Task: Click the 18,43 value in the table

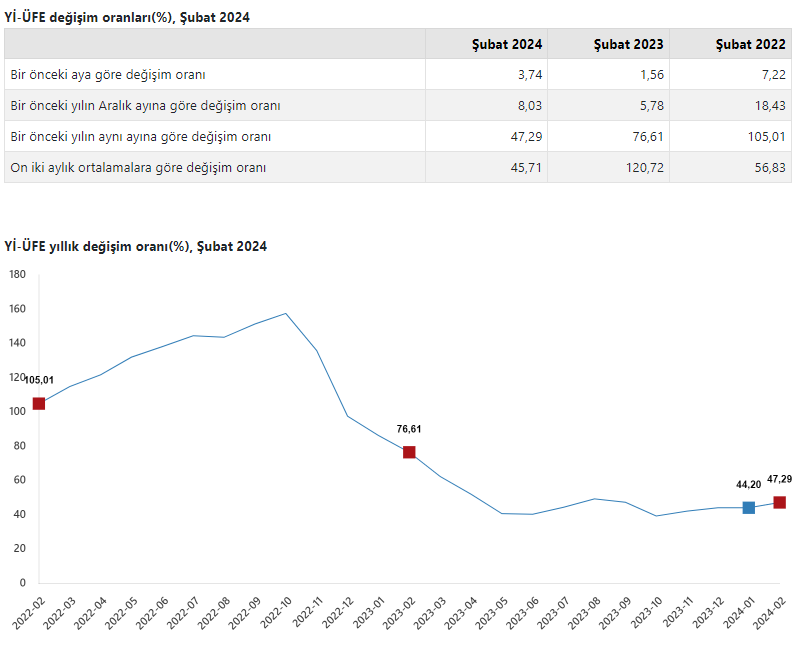Action: point(767,106)
